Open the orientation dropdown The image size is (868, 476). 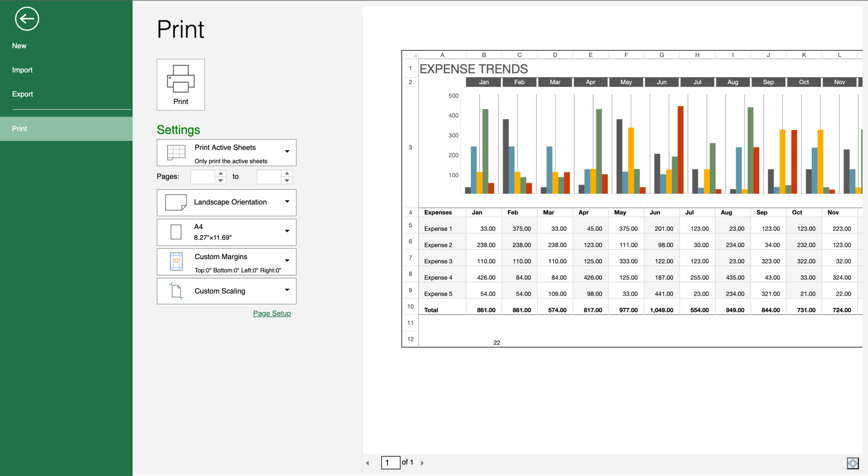pyautogui.click(x=287, y=202)
